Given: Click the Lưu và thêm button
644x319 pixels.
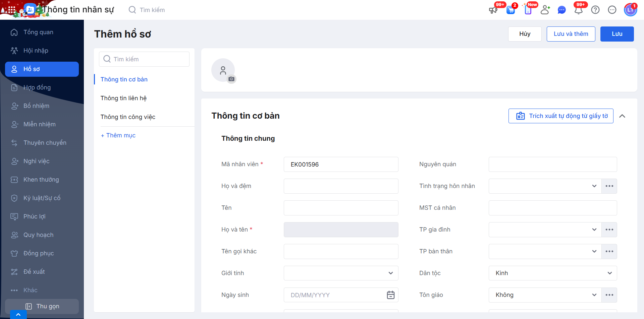Looking at the screenshot, I should tap(571, 34).
